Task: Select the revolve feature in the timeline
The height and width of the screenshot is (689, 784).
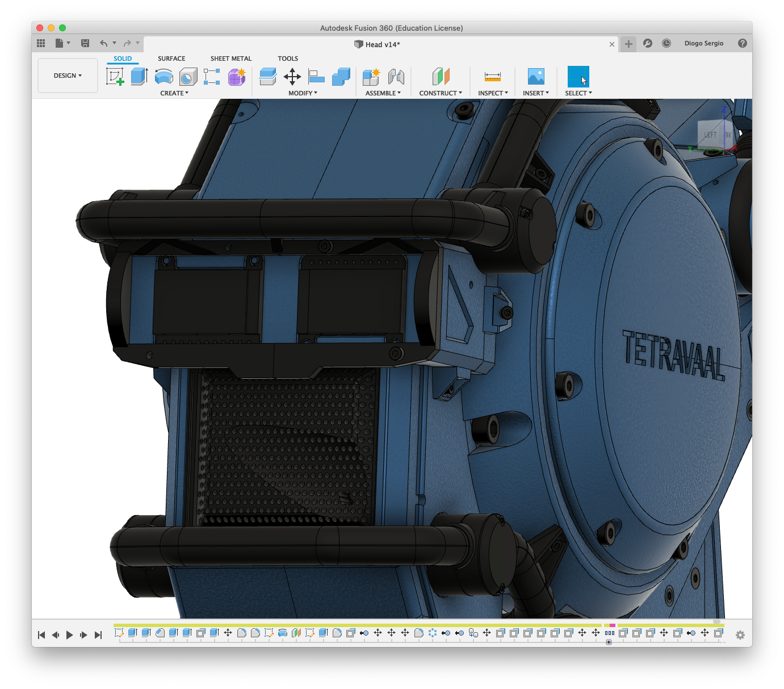Action: click(283, 633)
